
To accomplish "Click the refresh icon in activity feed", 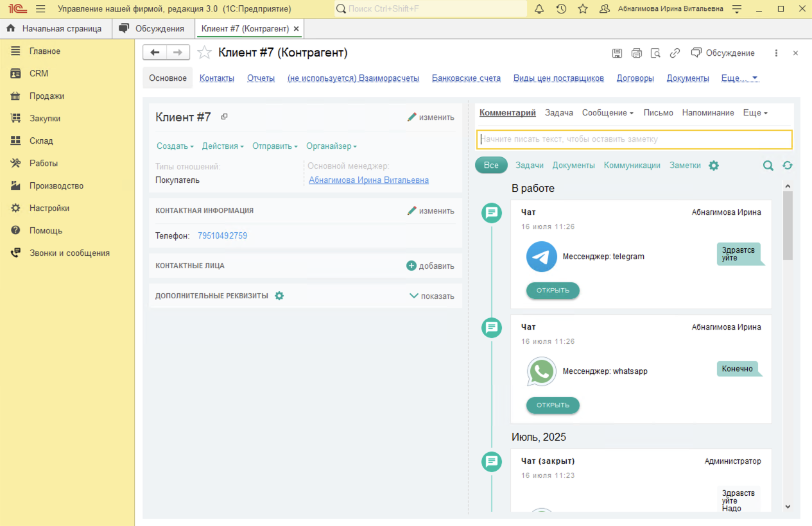I will [788, 165].
